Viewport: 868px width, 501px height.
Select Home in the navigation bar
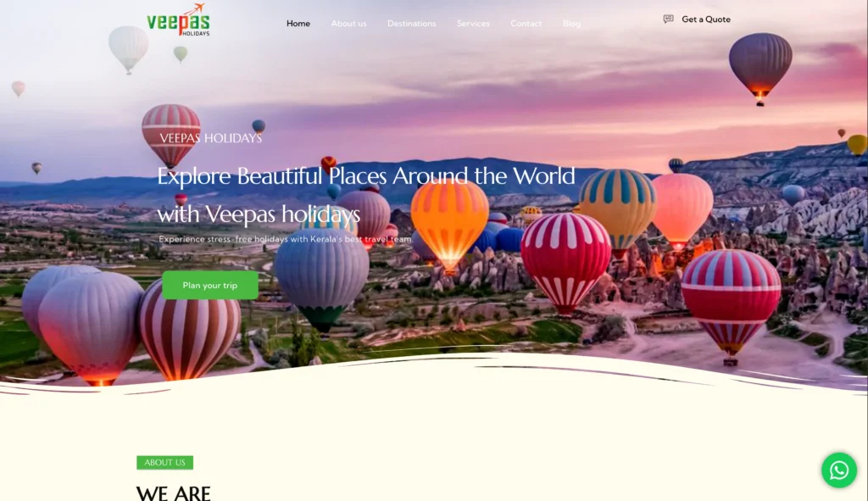pyautogui.click(x=298, y=24)
